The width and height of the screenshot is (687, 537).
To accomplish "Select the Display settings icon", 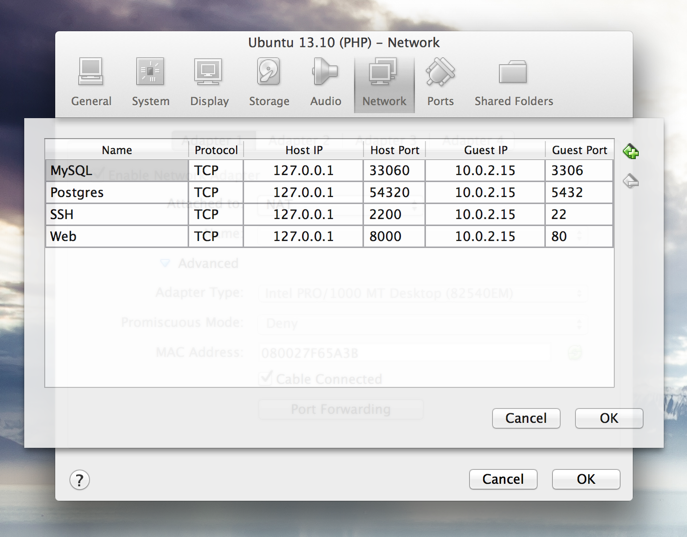I will click(209, 82).
